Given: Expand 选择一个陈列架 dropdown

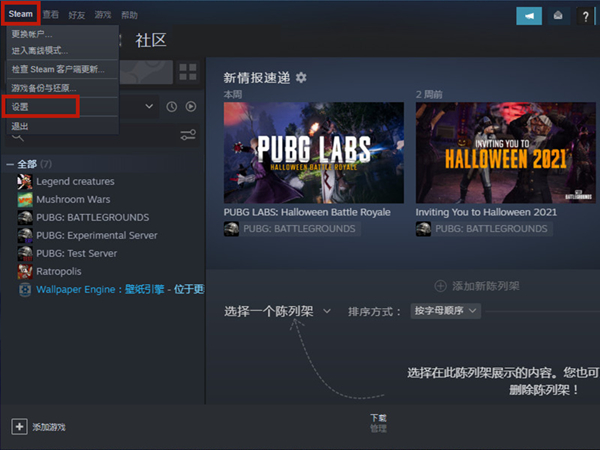Looking at the screenshot, I should 277,311.
